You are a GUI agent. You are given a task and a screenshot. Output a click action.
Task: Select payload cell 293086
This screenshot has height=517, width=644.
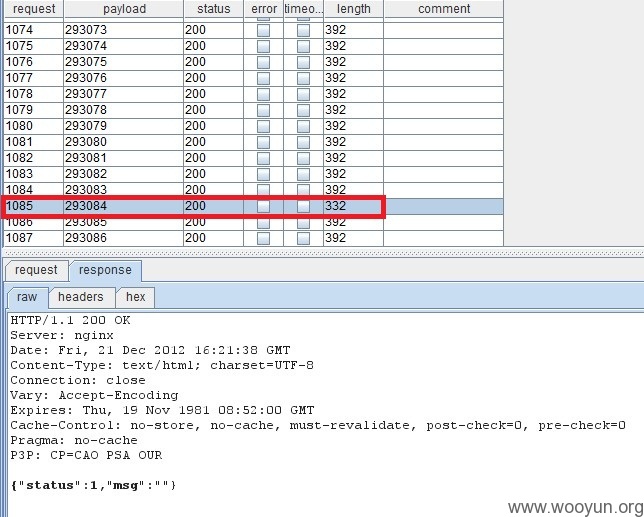click(124, 238)
